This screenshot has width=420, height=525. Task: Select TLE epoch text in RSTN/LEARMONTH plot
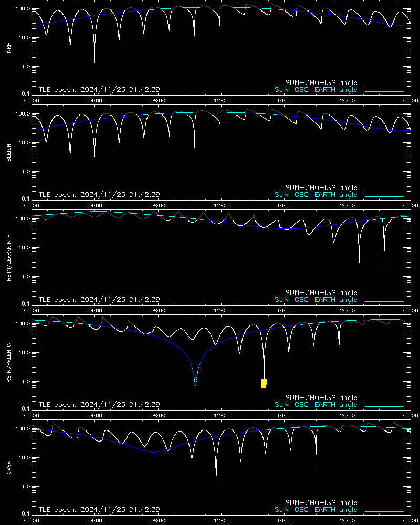[99, 300]
